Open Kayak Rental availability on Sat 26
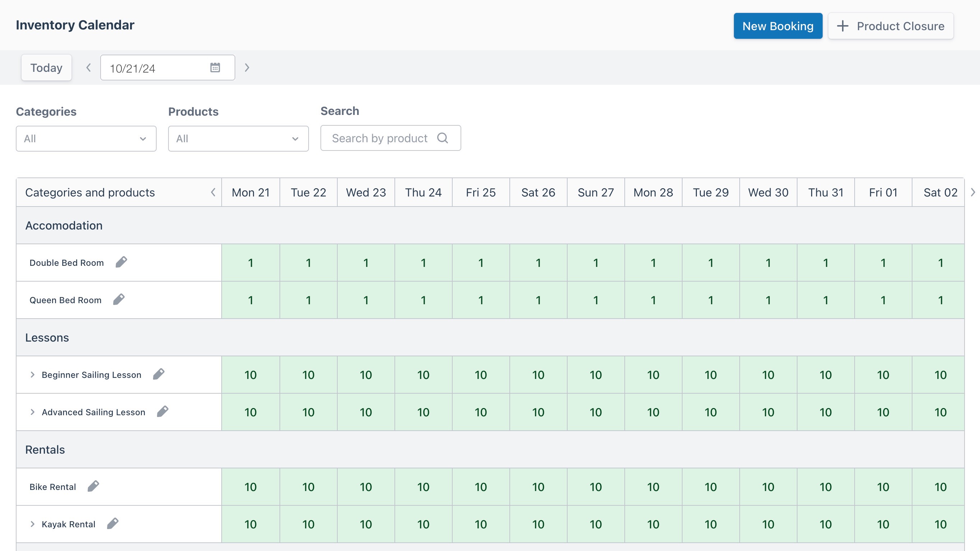 pos(538,524)
